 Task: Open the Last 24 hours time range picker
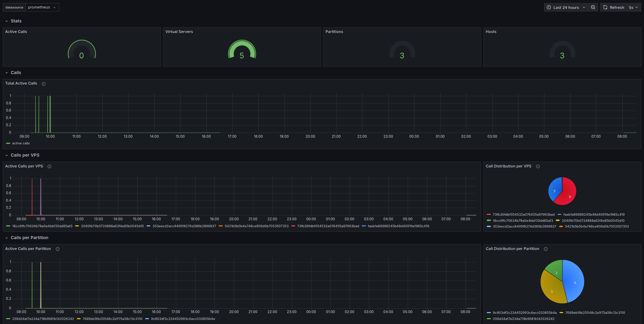[x=566, y=7]
